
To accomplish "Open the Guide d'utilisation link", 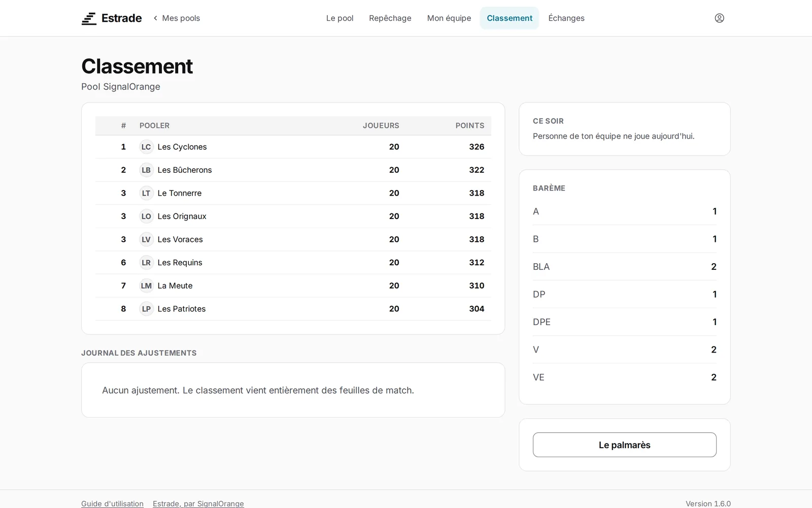I will [112, 503].
